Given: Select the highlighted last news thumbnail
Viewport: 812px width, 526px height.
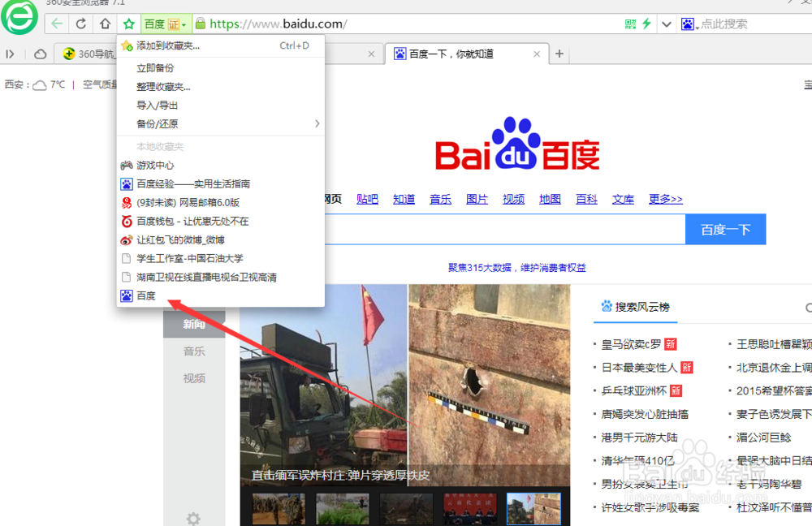Looking at the screenshot, I should tap(533, 509).
